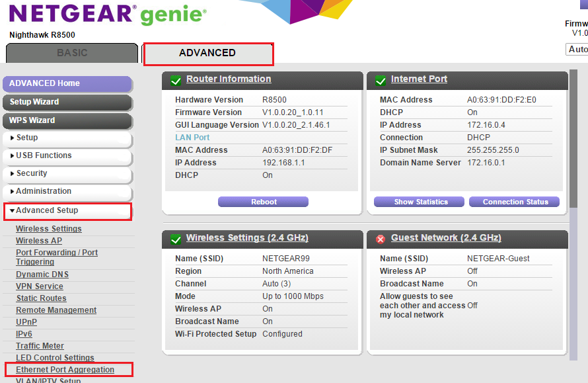
Task: Click guest SSID value NETGEAR-Guest
Action: pos(498,259)
